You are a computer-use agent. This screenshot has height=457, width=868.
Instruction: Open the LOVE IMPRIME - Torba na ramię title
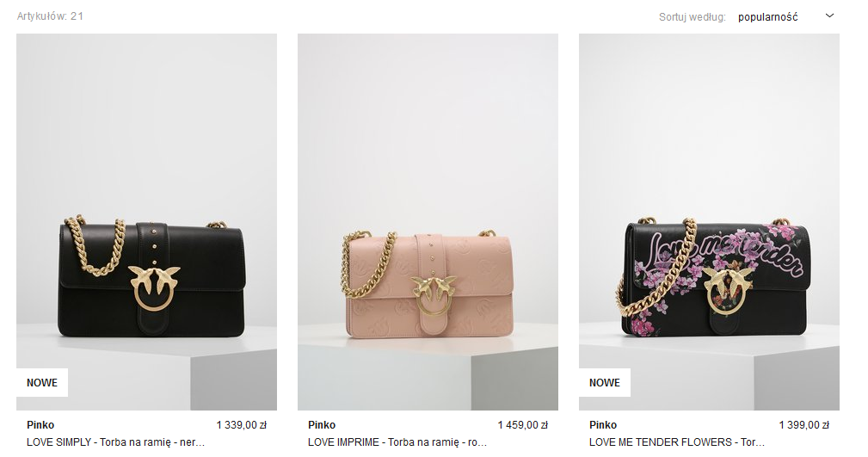point(397,442)
